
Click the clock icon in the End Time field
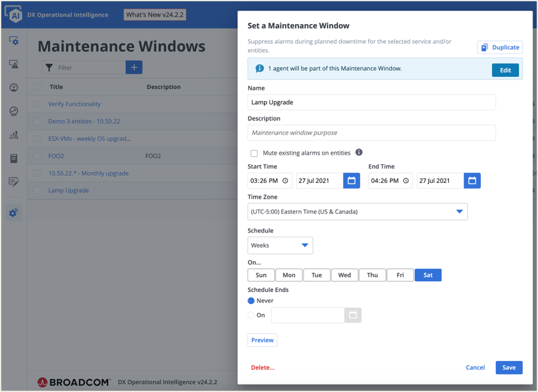coord(407,180)
